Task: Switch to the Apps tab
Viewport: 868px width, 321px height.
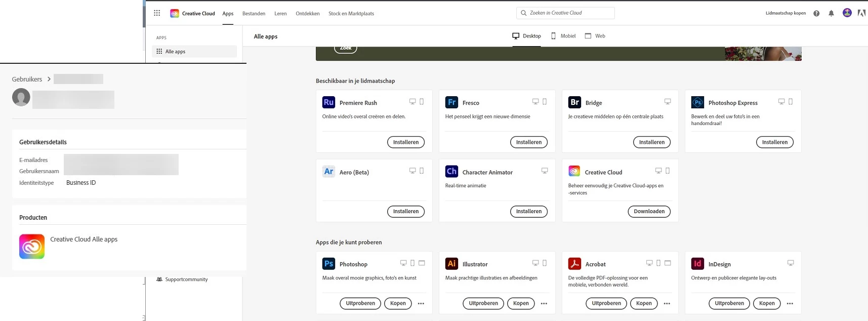Action: (x=228, y=14)
